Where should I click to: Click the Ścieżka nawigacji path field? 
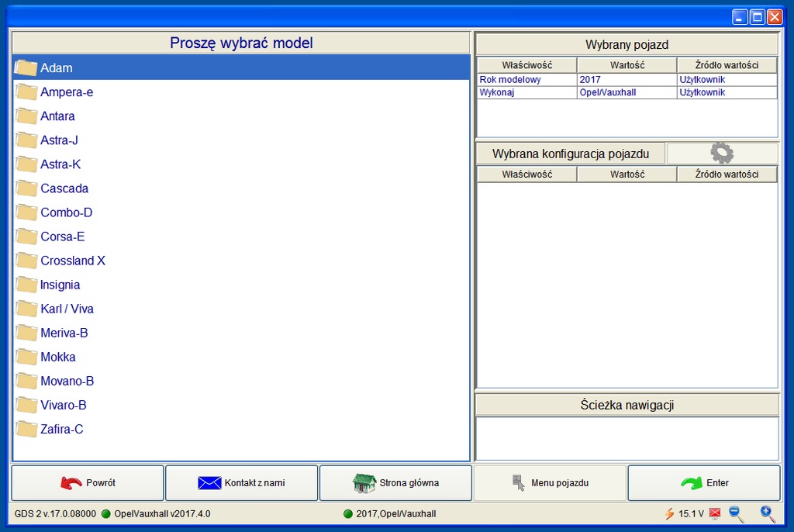click(627, 439)
